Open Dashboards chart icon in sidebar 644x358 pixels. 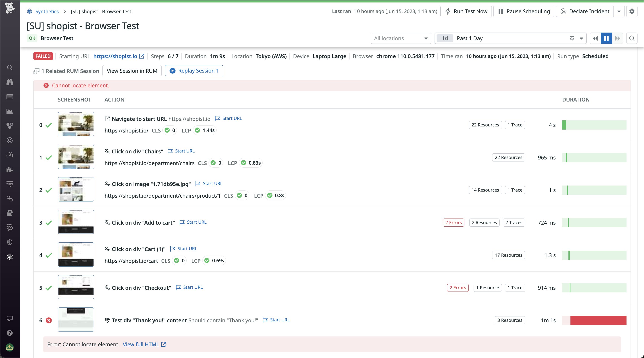click(x=10, y=111)
